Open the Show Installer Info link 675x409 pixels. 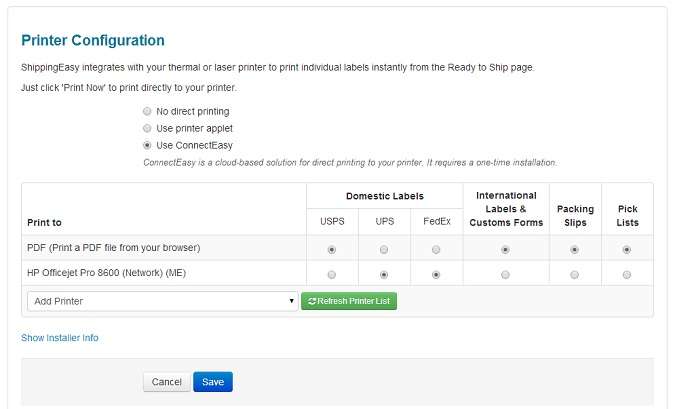click(60, 338)
